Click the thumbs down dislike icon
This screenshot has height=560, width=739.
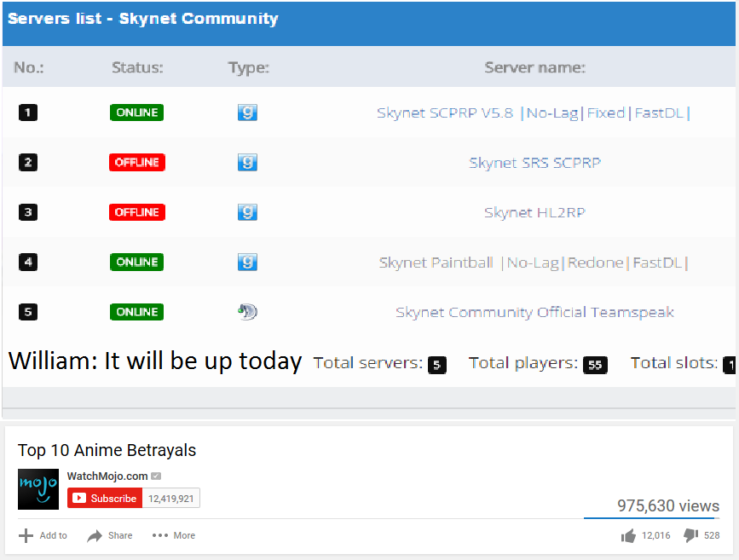coord(691,535)
